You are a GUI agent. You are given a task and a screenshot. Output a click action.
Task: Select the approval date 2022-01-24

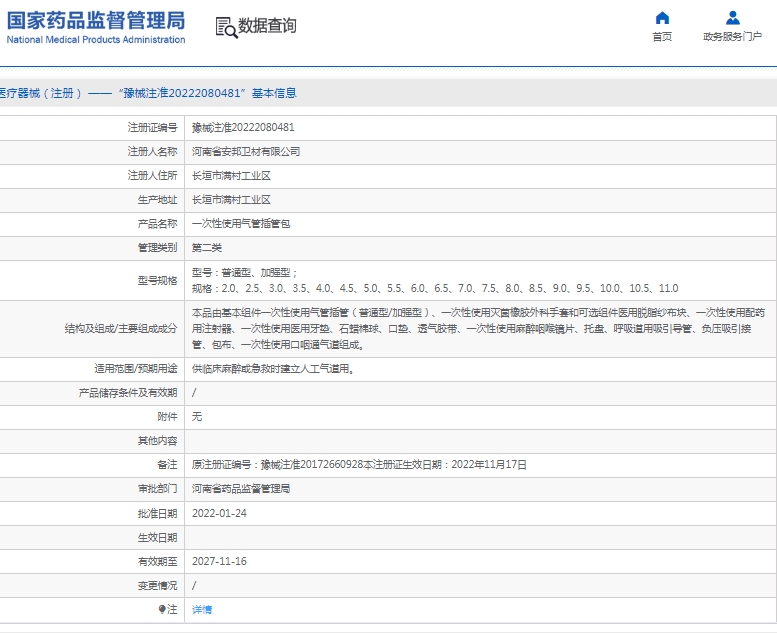(x=219, y=513)
